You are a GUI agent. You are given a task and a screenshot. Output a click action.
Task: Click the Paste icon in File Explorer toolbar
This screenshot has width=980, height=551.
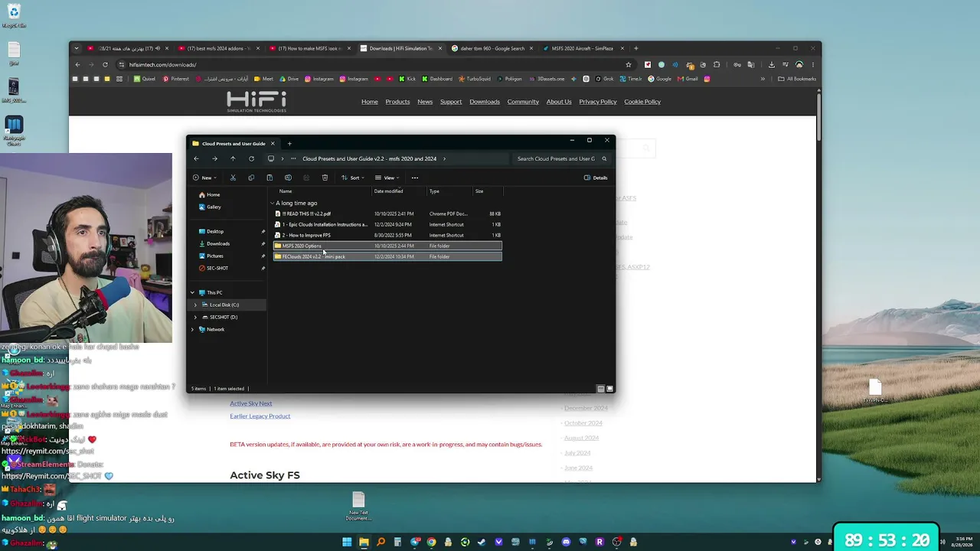pos(269,178)
